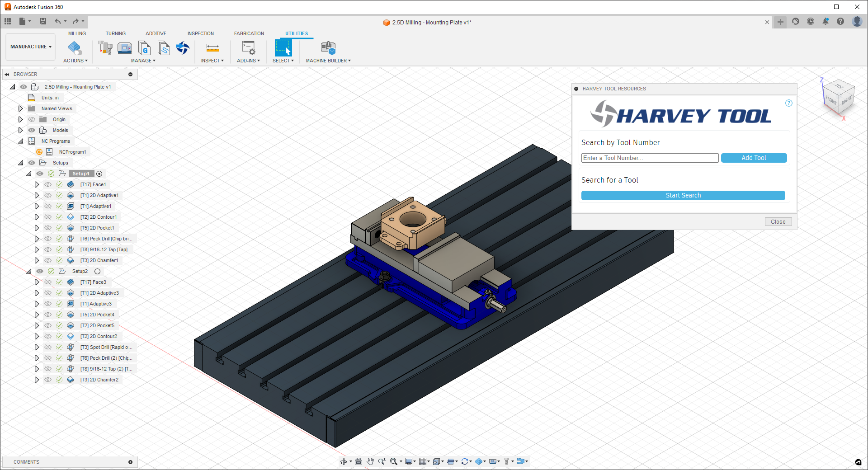Switch to the MILLING tab
868x470 pixels.
point(77,33)
